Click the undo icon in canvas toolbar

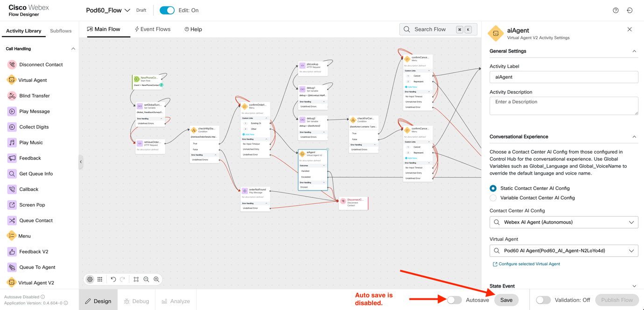(x=113, y=279)
